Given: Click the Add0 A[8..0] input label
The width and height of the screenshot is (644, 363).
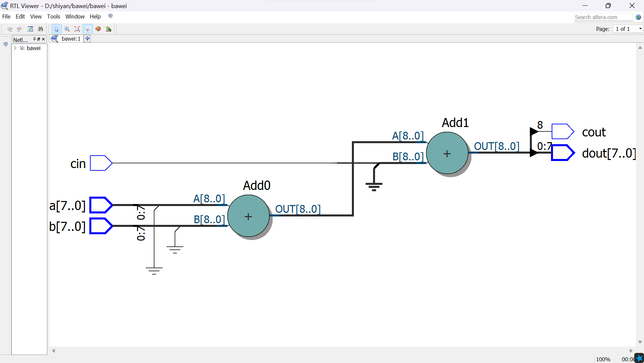Looking at the screenshot, I should click(209, 199).
